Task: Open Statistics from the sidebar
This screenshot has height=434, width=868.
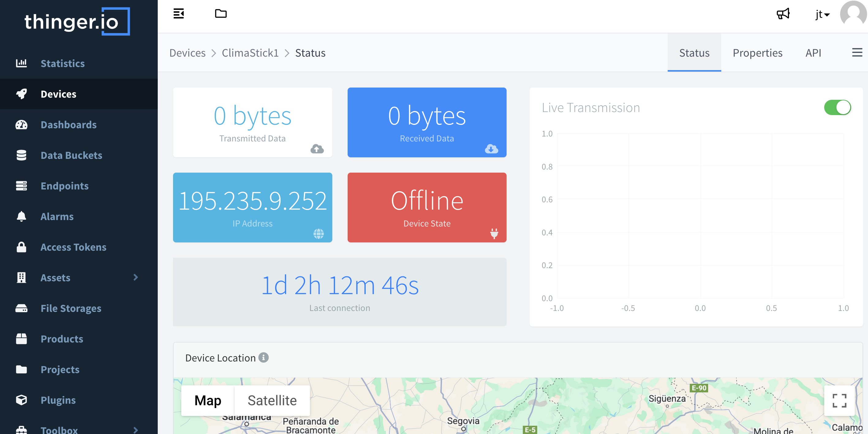Action: pos(62,63)
